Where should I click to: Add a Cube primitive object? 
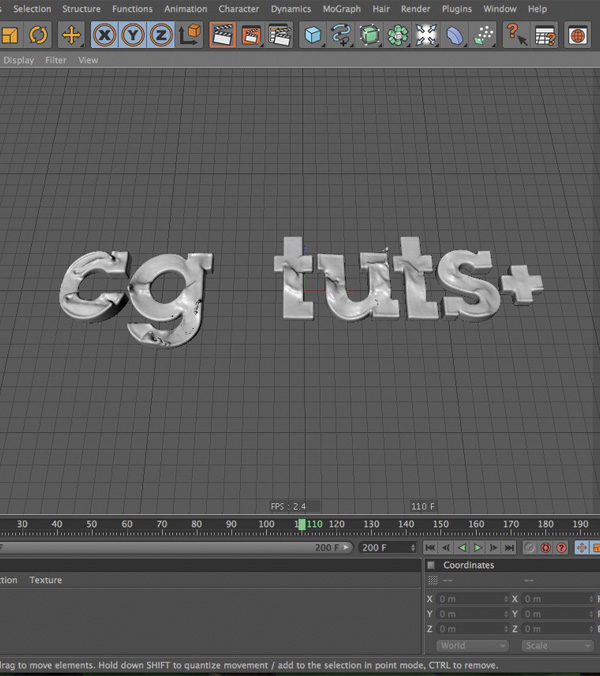click(x=312, y=35)
